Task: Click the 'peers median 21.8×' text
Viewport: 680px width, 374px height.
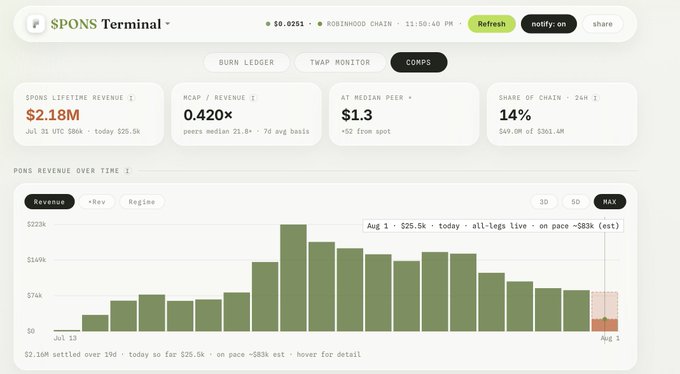Action: pyautogui.click(x=217, y=131)
